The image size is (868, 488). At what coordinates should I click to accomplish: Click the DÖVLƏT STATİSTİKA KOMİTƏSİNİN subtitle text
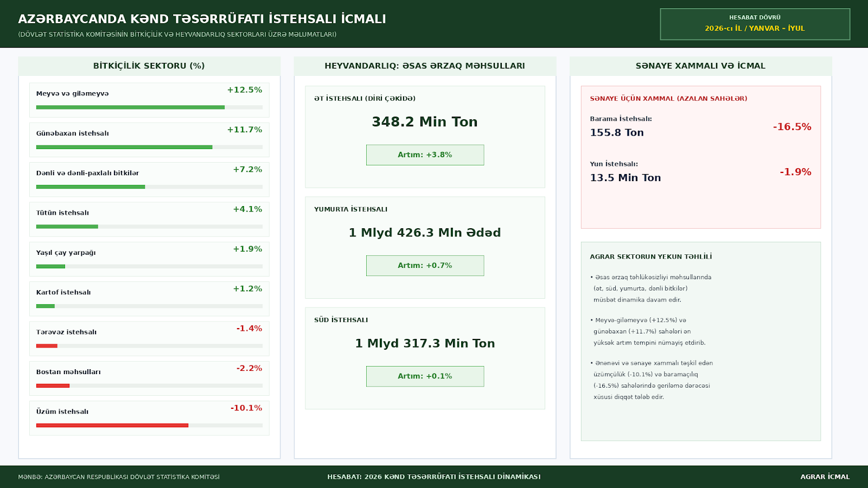[177, 35]
